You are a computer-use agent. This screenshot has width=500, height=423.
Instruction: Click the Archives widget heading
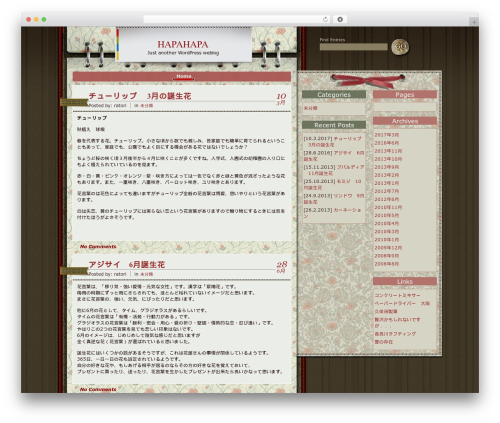(405, 121)
